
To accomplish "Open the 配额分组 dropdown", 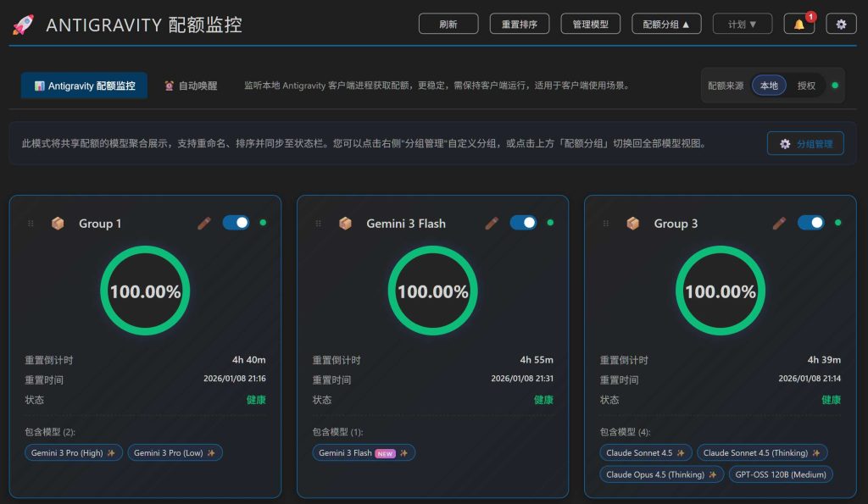I will pos(666,24).
